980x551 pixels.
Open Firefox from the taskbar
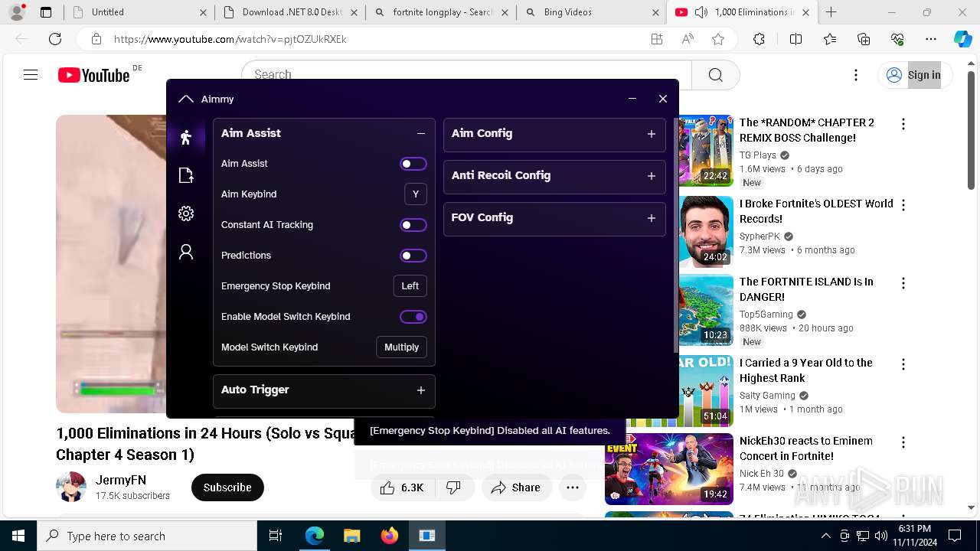coord(389,536)
